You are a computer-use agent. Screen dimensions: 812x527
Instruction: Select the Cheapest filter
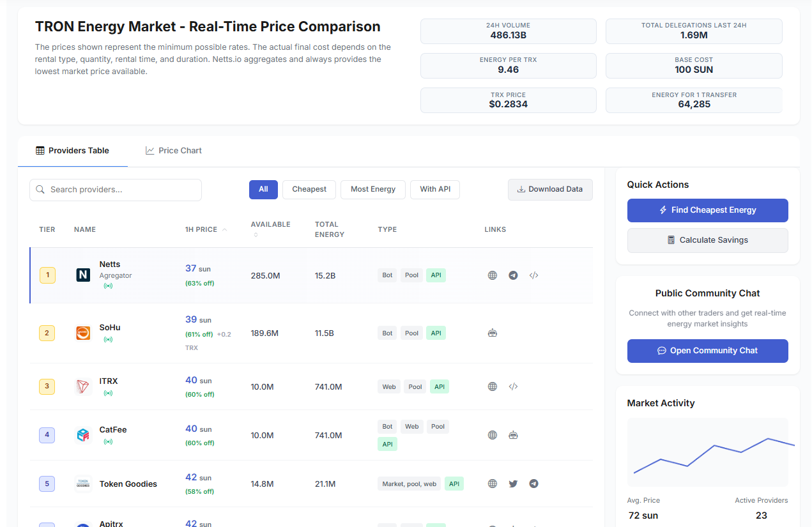pyautogui.click(x=309, y=189)
